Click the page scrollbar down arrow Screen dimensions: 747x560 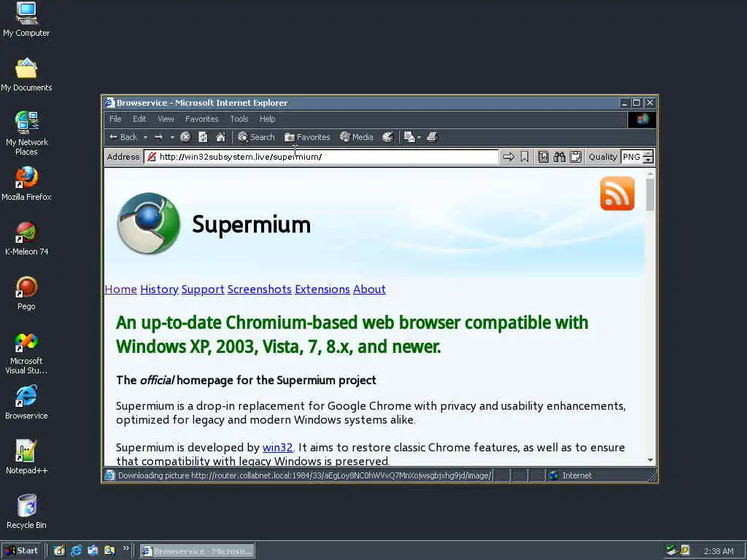pos(650,460)
